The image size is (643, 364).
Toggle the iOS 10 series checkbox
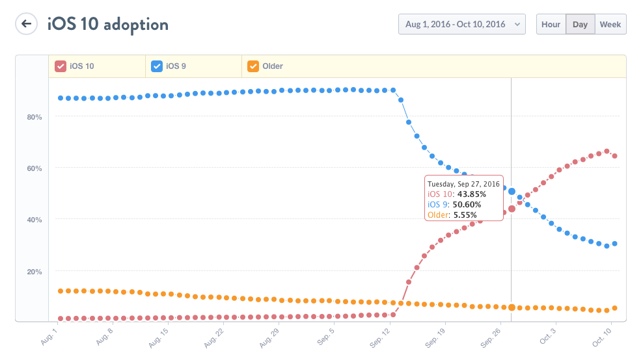pyautogui.click(x=61, y=66)
